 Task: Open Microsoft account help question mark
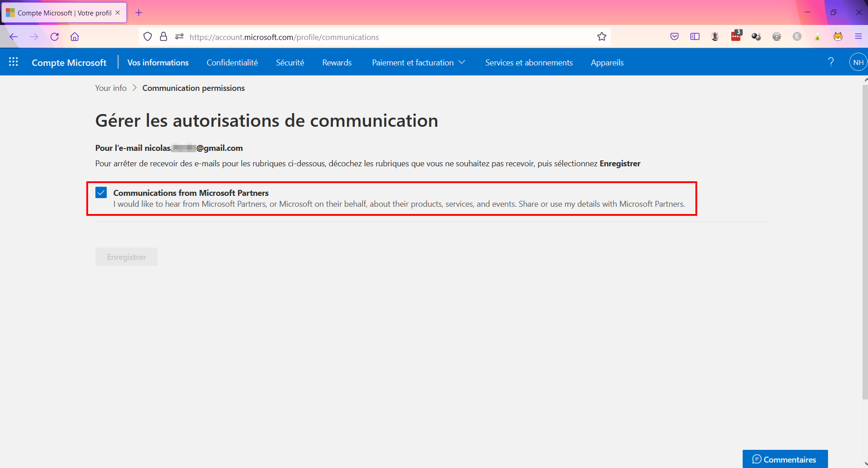point(831,62)
